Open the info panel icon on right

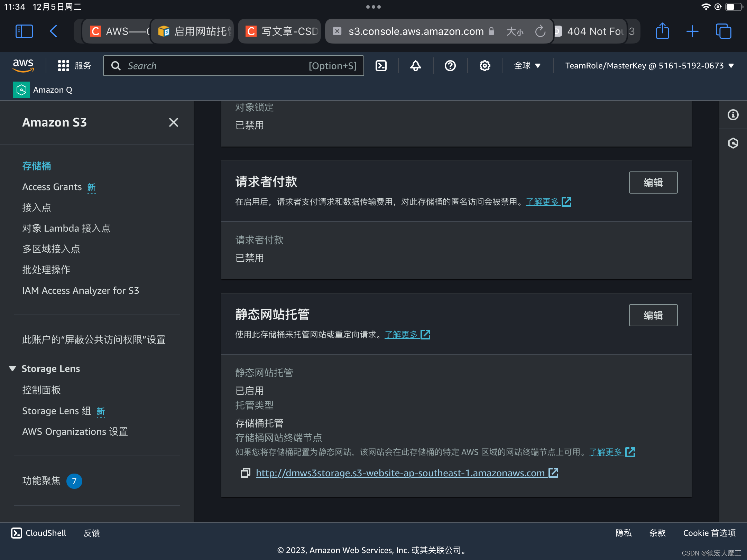[x=733, y=115]
